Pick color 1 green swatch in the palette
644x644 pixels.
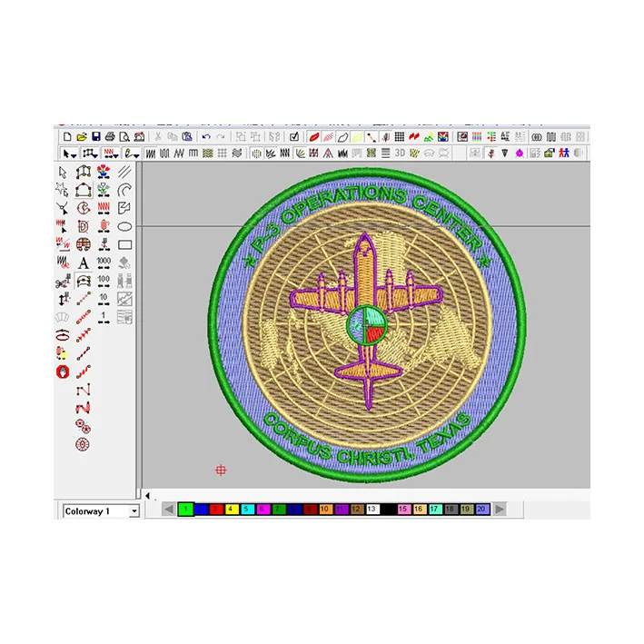[x=185, y=510]
